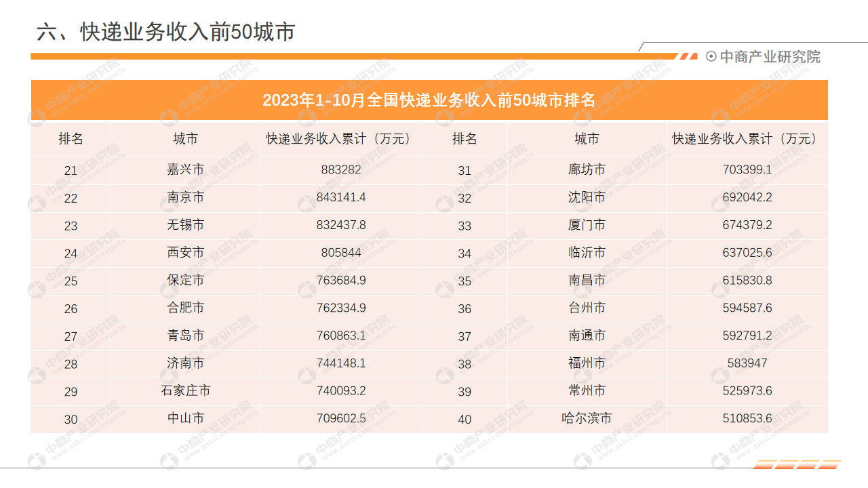Select the value 762334.9

click(x=341, y=308)
